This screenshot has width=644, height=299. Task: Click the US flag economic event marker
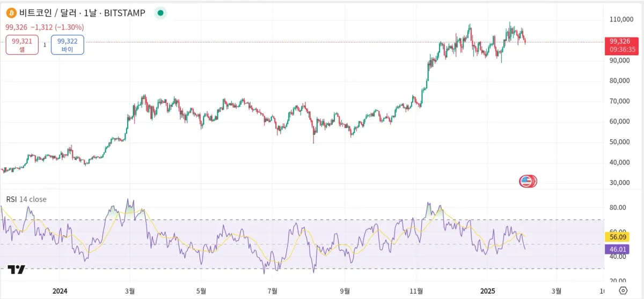point(526,181)
